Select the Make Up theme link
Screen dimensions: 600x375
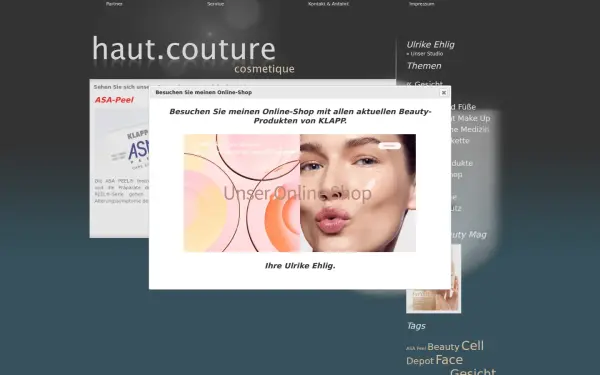point(474,118)
